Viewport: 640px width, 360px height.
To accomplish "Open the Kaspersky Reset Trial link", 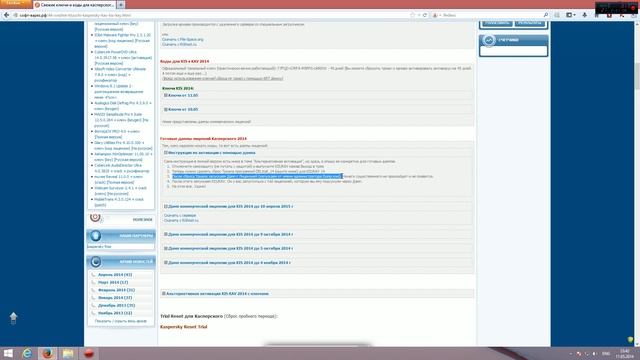I will (184, 327).
